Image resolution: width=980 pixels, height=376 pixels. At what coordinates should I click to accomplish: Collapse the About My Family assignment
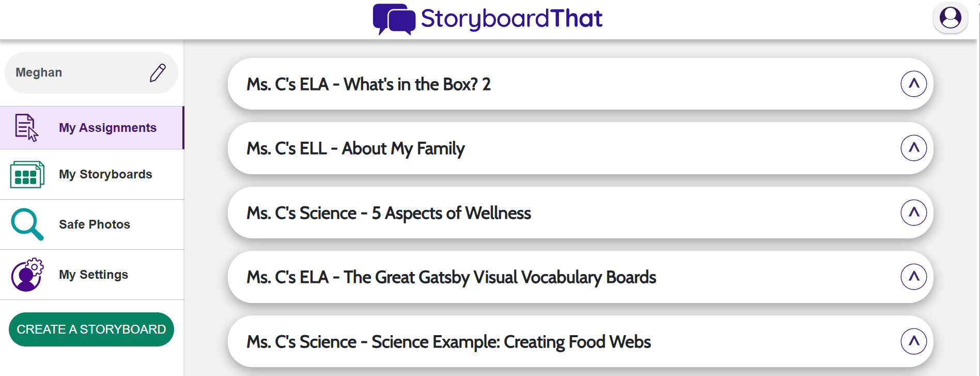click(x=913, y=148)
